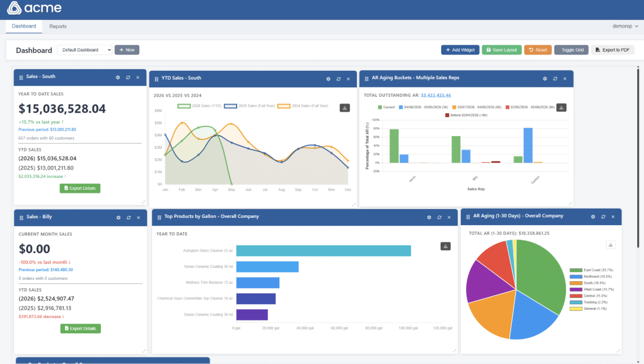Toggle East Coast (33.7%) pie legend entry
Viewport: 644px width, 364px height.
591,270
